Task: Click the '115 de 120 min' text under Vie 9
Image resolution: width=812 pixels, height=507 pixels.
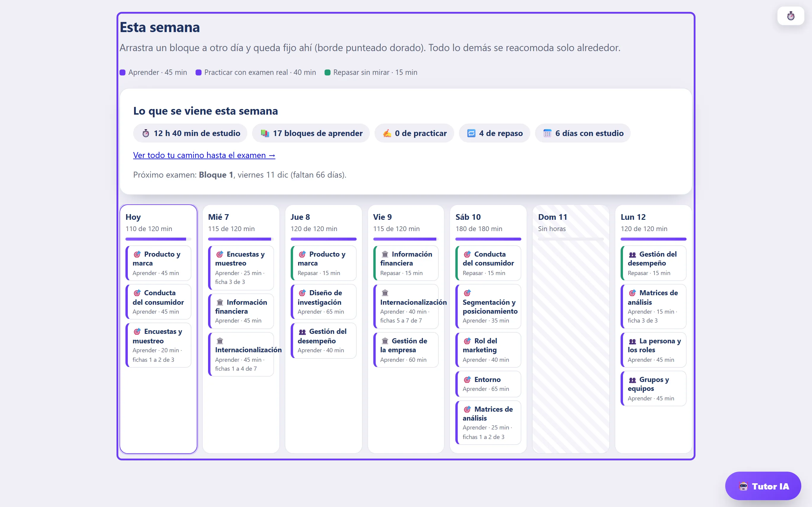Action: click(x=396, y=229)
